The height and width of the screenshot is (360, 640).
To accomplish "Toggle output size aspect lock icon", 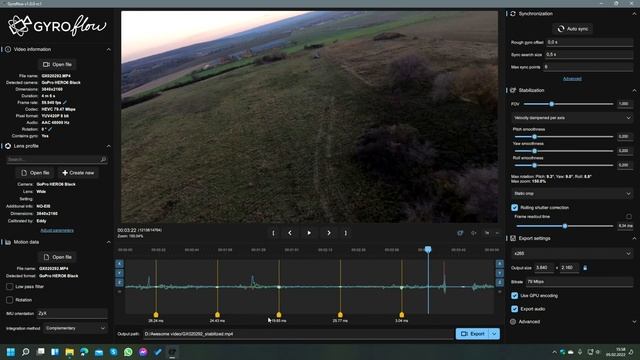I will pyautogui.click(x=585, y=268).
